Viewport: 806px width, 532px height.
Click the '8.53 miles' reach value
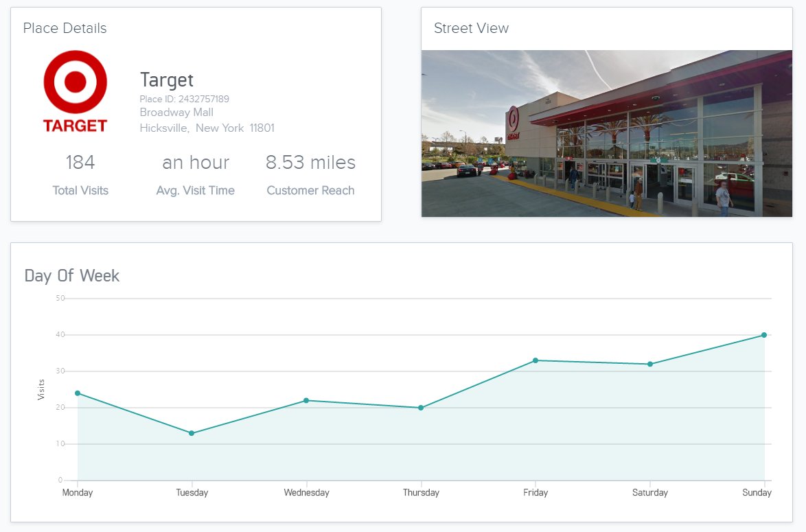(310, 163)
